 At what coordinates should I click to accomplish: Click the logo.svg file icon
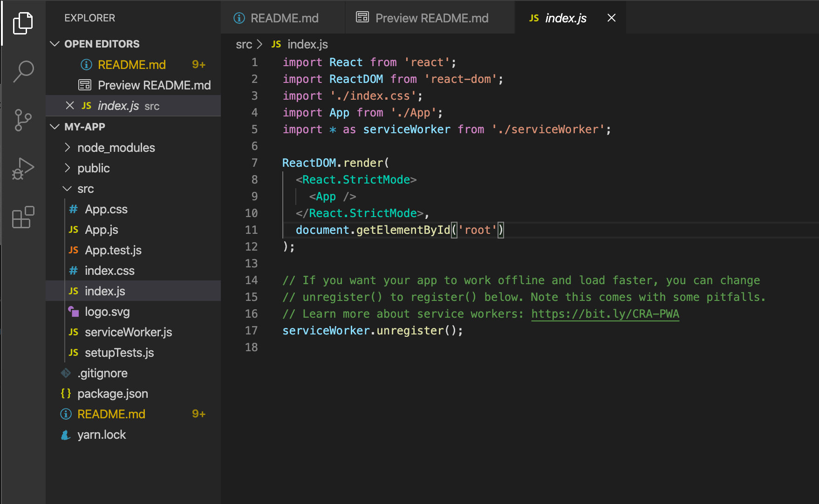pos(74,311)
